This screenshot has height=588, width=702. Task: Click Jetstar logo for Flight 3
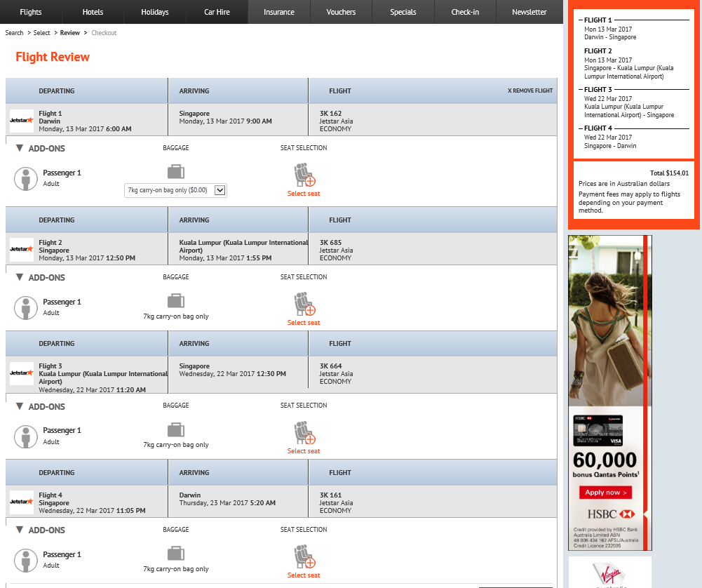point(22,373)
